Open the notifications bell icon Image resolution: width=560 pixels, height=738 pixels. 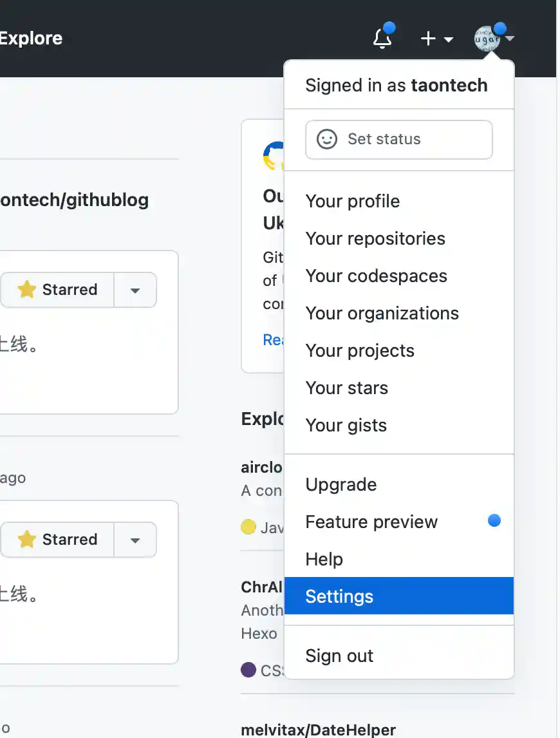pyautogui.click(x=382, y=39)
